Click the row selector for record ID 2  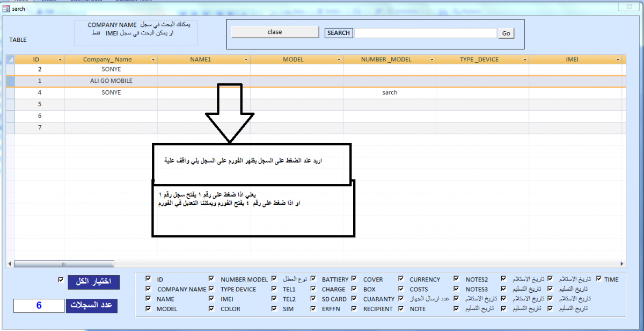(x=10, y=69)
